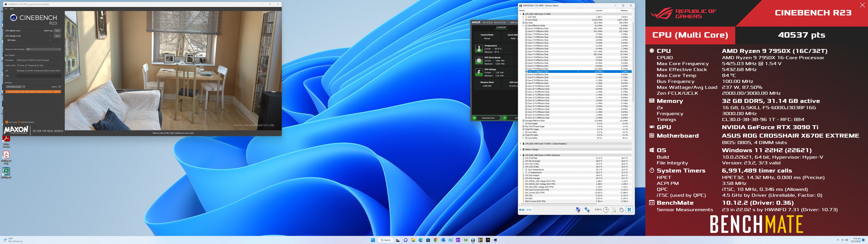The width and height of the screenshot is (868, 244).
Task: Expand the ranking Details dropdown arrow
Action: pyautogui.click(x=60, y=87)
